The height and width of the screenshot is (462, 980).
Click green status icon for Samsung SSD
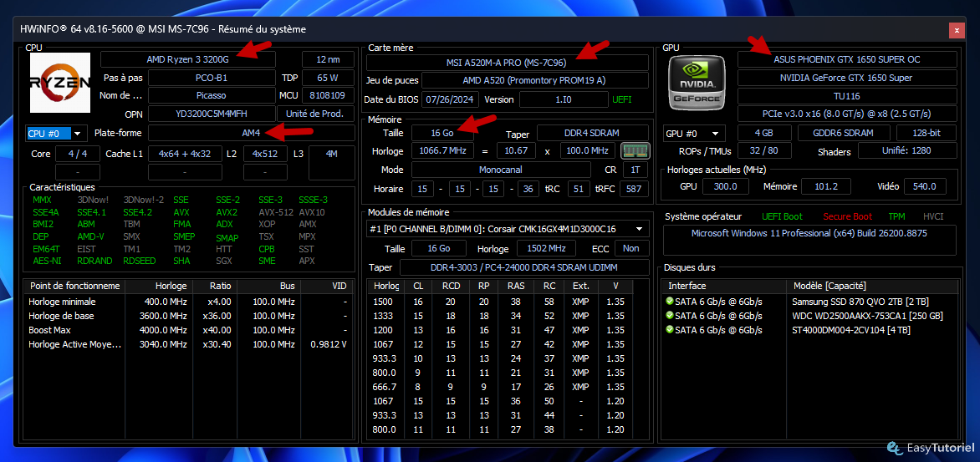click(x=670, y=302)
